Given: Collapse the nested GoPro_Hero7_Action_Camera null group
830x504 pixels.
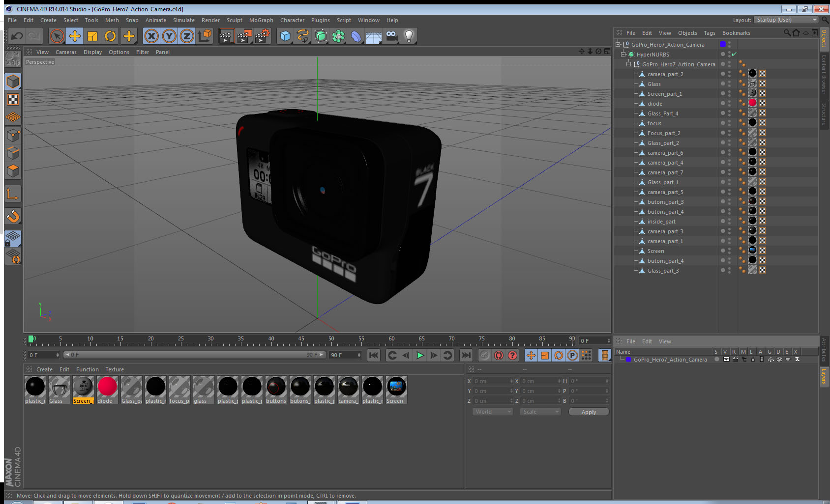Looking at the screenshot, I should coord(628,64).
